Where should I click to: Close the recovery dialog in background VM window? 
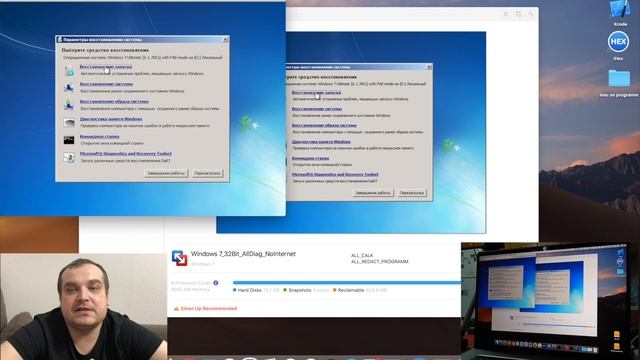click(x=429, y=67)
